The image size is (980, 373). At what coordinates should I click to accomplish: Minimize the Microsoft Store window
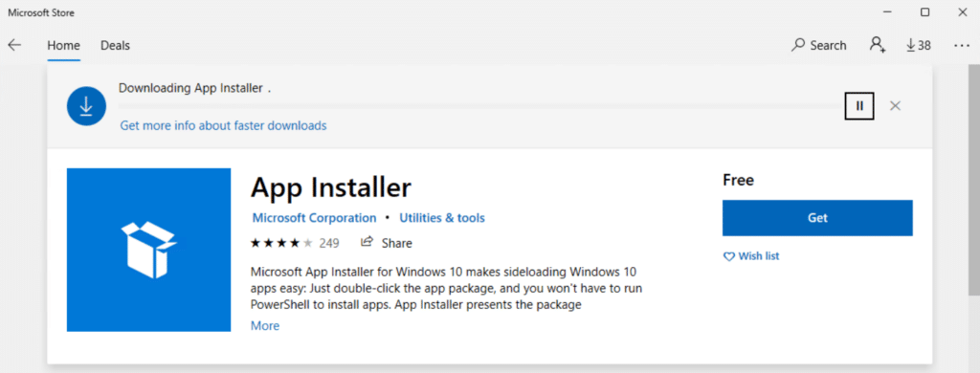(x=887, y=11)
